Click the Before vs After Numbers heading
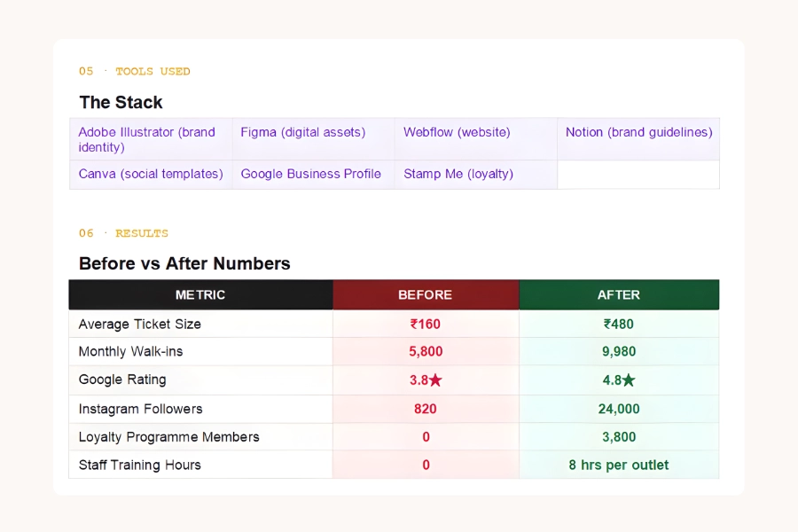 tap(184, 263)
